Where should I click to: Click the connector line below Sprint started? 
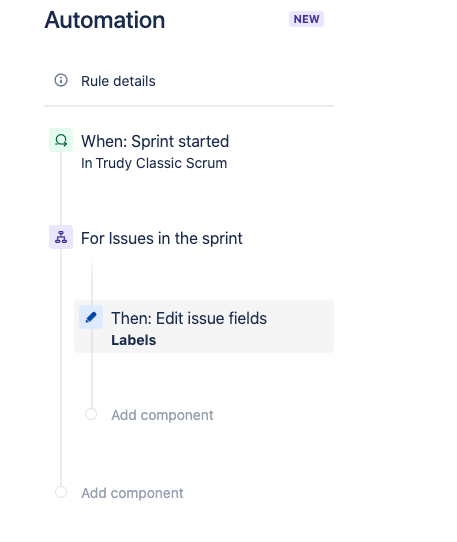pos(61,188)
